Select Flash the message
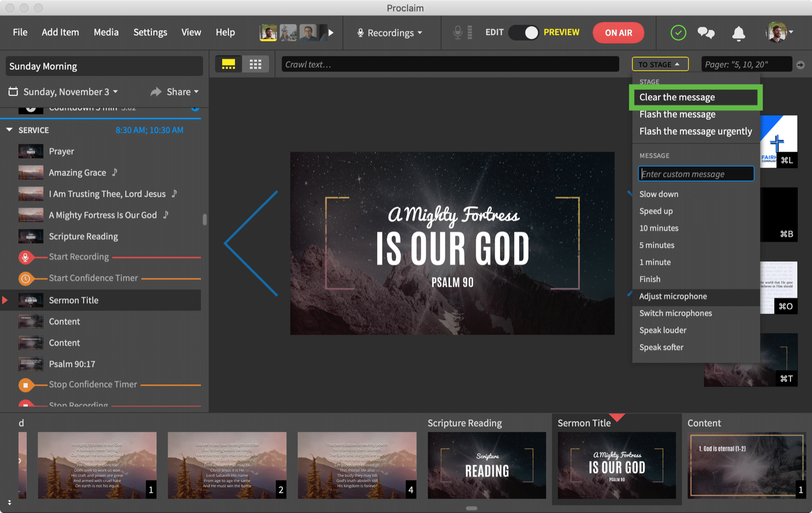This screenshot has width=812, height=513. [695, 114]
